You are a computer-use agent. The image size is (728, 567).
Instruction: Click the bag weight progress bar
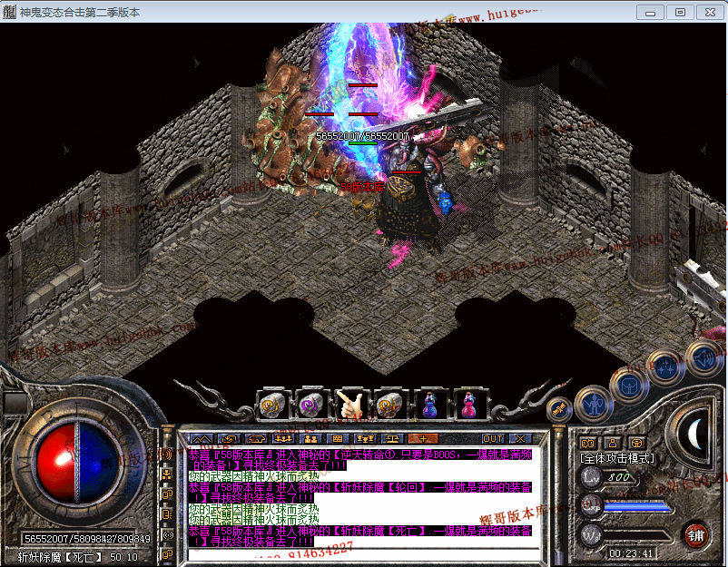click(x=638, y=536)
